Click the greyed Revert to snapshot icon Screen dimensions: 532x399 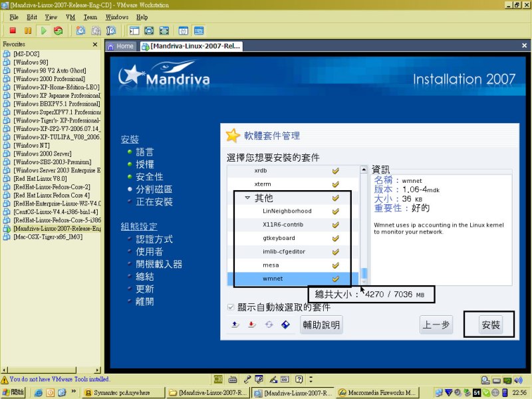pos(96,31)
